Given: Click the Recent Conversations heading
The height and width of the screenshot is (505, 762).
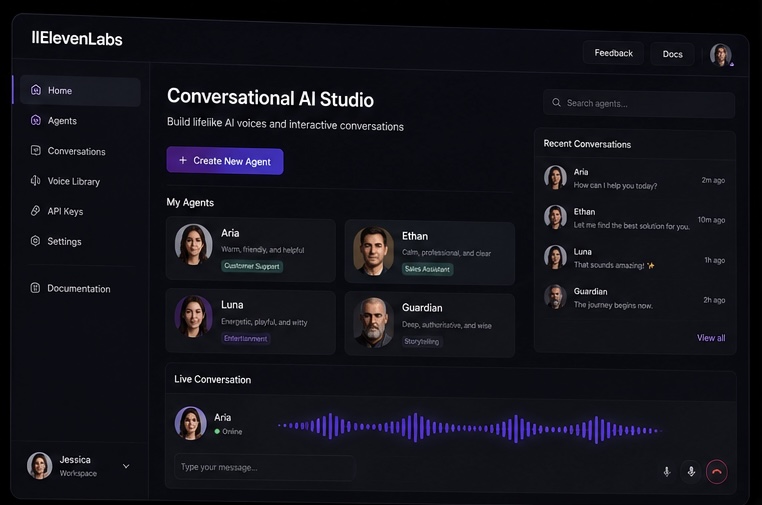Looking at the screenshot, I should tap(587, 144).
